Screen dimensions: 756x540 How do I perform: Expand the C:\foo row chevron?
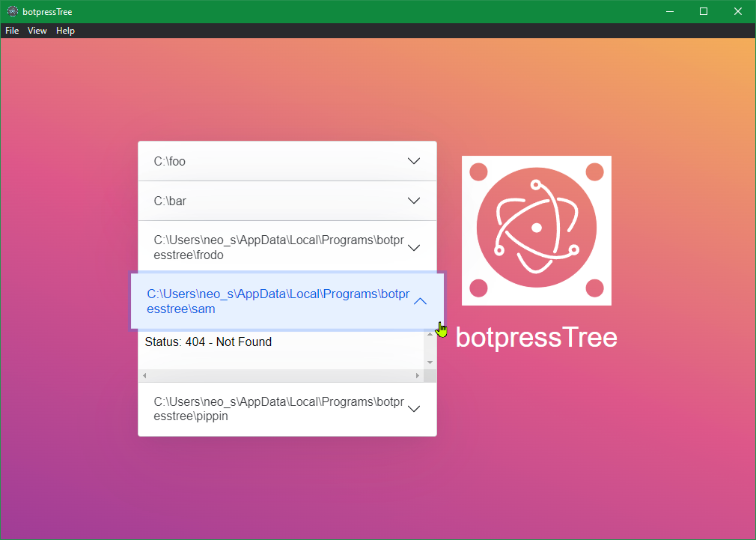click(414, 161)
